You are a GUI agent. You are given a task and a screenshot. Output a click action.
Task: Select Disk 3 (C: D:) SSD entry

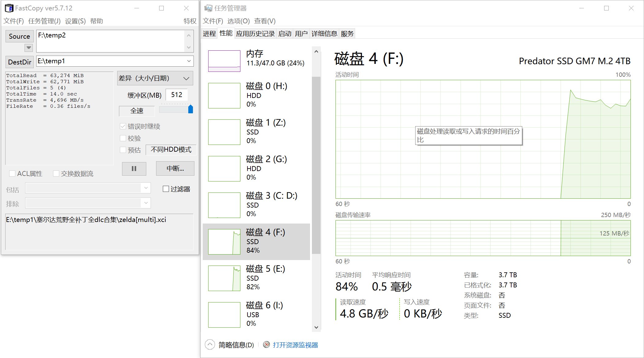[x=256, y=205]
